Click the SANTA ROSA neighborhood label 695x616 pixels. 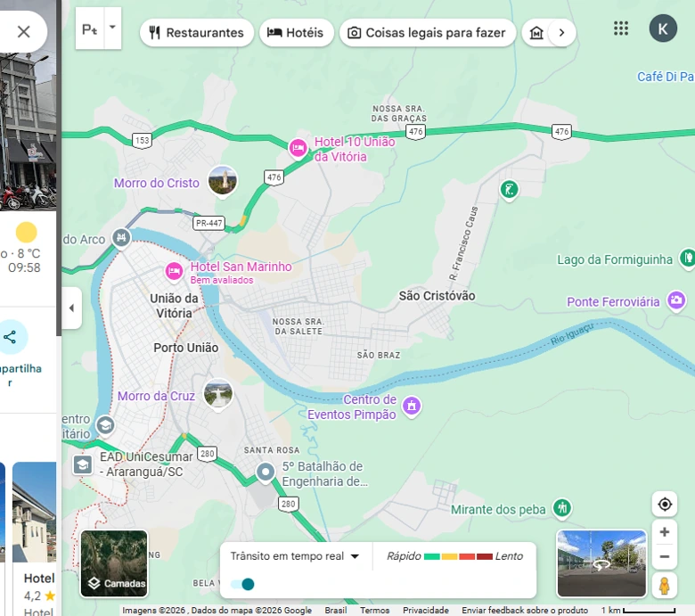coord(272,450)
